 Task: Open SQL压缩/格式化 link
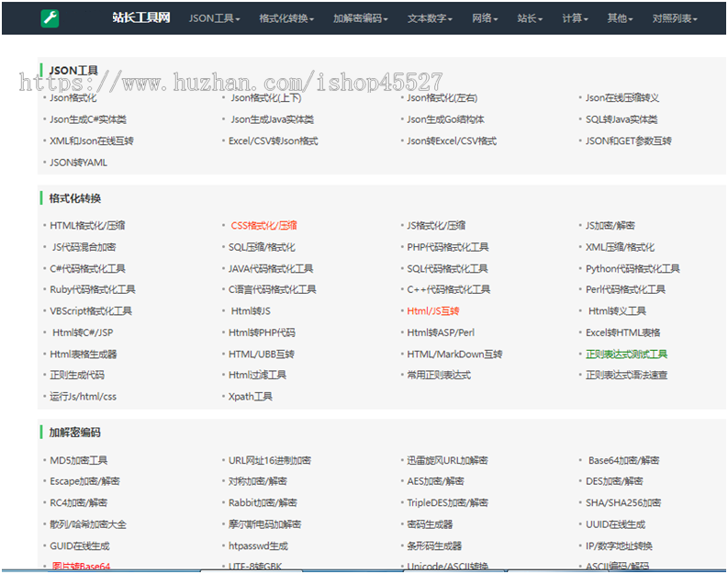click(x=262, y=247)
